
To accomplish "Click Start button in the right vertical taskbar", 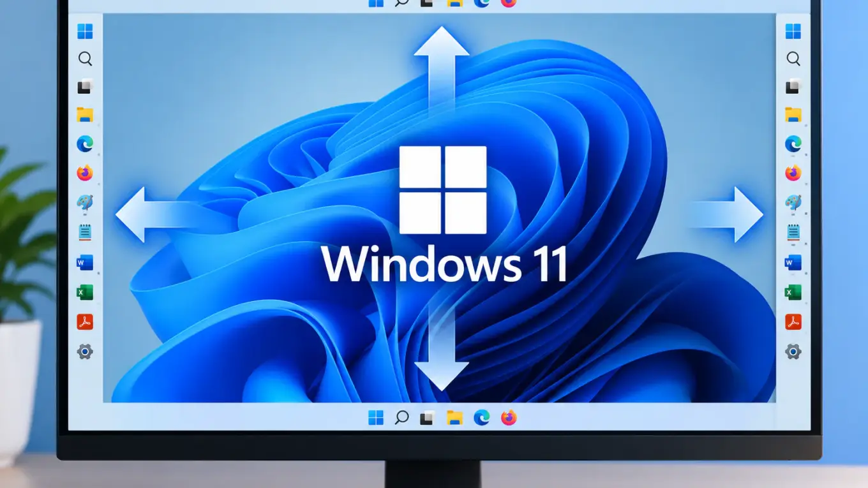I will [793, 31].
